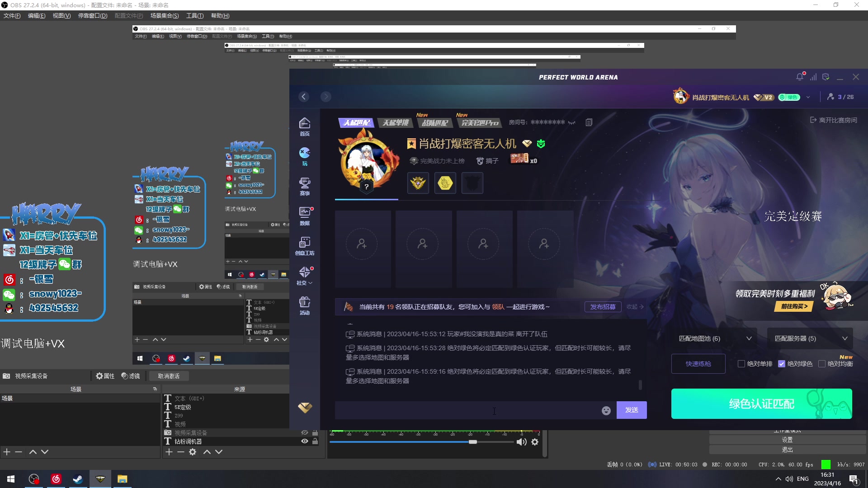The image size is (868, 488).
Task: Mute the audio with the speaker icon
Action: pyautogui.click(x=521, y=442)
